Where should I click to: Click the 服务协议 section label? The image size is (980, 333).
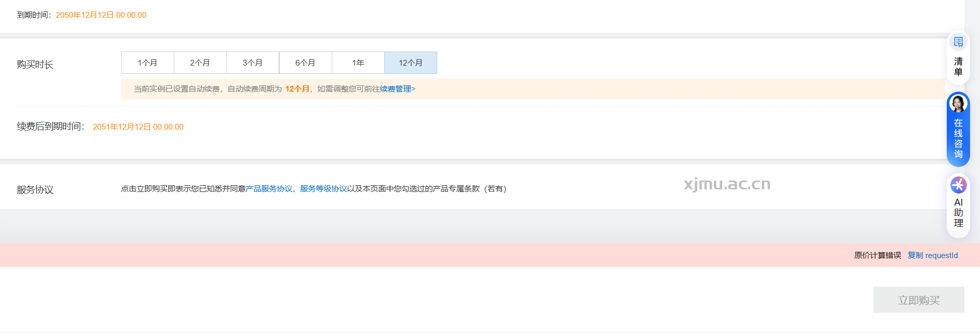(x=35, y=190)
